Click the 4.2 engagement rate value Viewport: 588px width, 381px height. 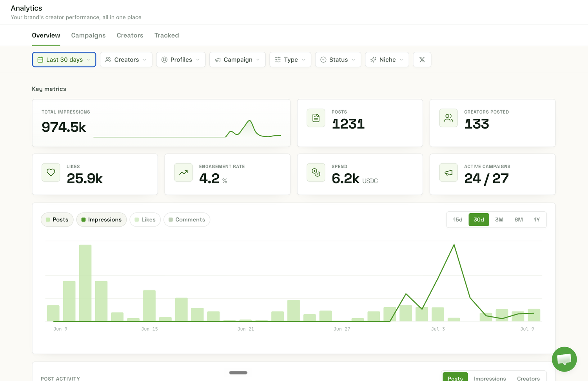(x=209, y=178)
